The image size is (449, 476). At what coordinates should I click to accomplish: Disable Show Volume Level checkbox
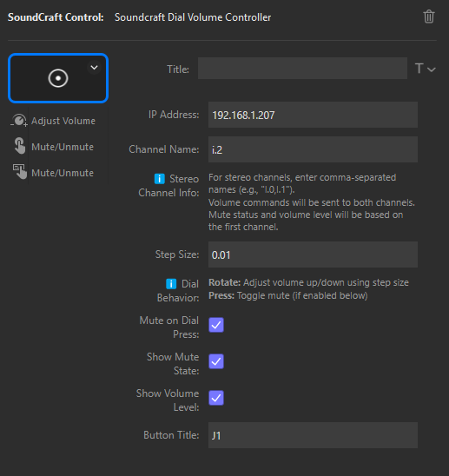coord(216,398)
